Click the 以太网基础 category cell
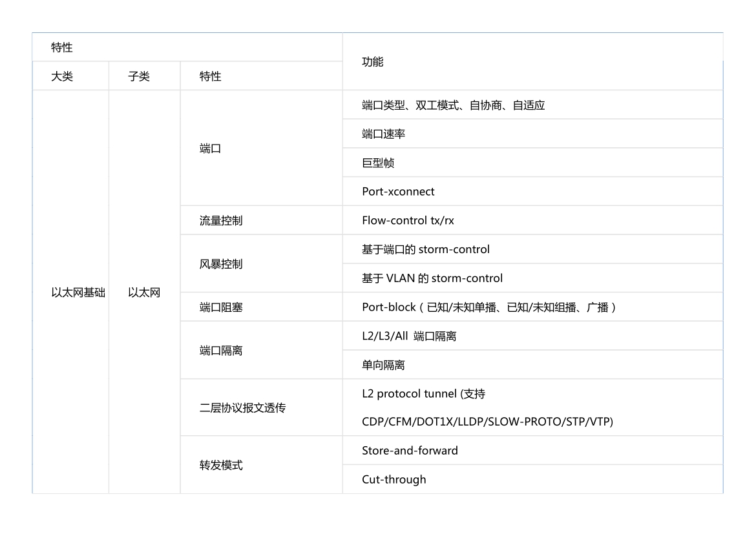The image size is (756, 534). coord(70,292)
